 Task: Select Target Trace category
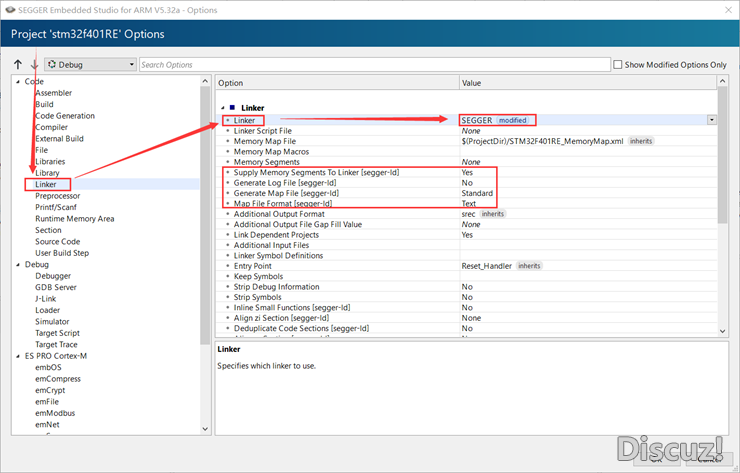click(56, 345)
